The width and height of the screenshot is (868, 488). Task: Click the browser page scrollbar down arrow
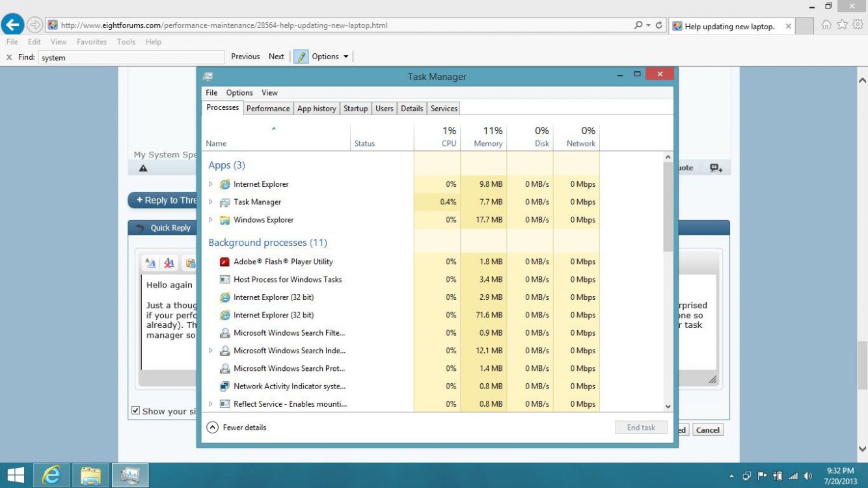(x=862, y=449)
